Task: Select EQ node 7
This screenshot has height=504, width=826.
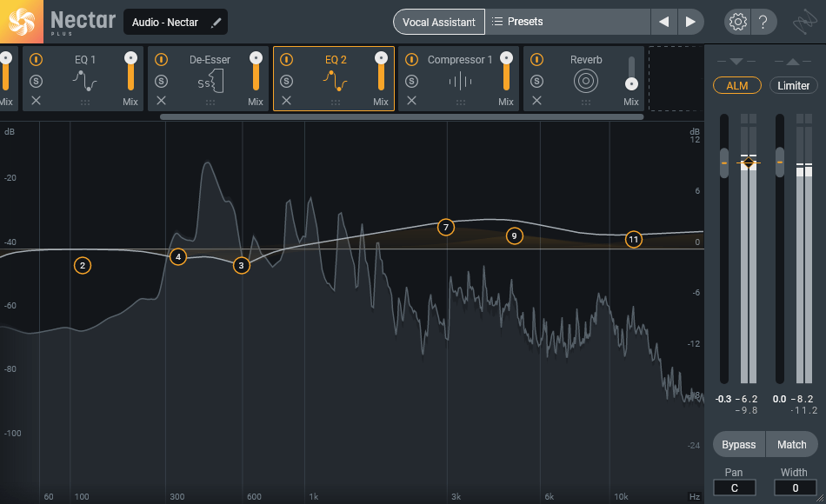Action: click(x=446, y=228)
